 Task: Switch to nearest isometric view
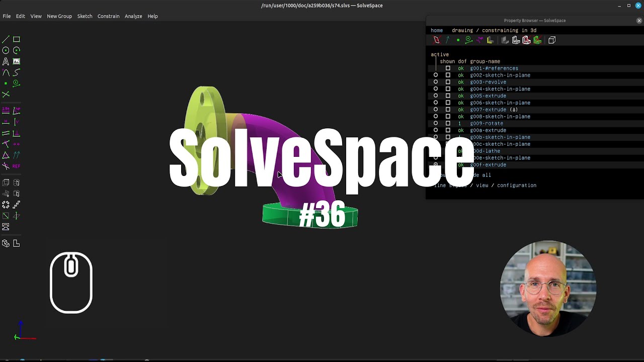coord(6,243)
